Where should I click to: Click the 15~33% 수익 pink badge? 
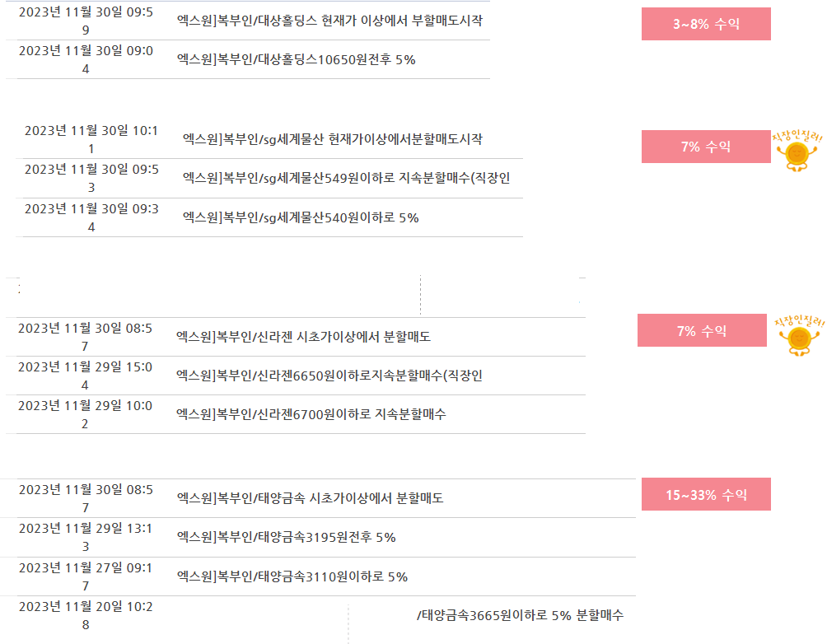706,494
